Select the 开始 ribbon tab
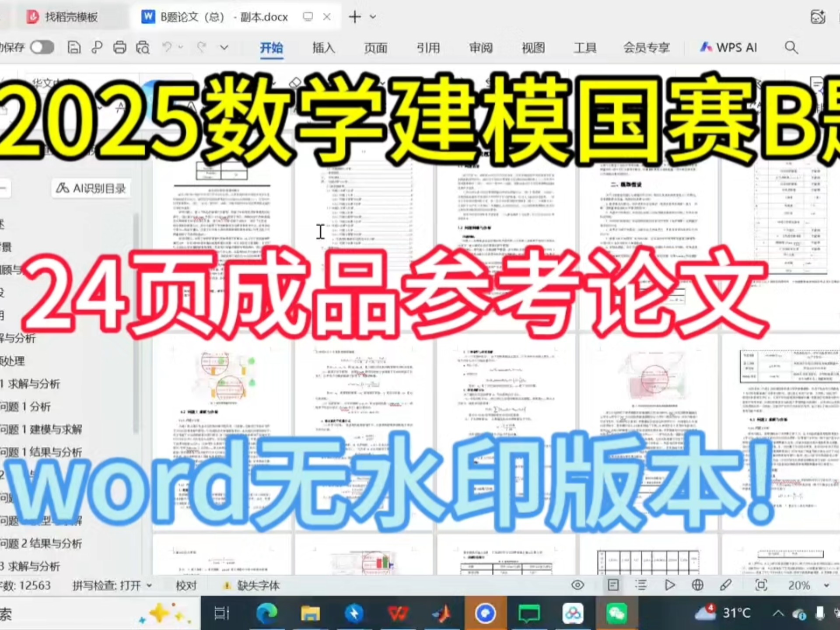The height and width of the screenshot is (630, 840). tap(271, 47)
